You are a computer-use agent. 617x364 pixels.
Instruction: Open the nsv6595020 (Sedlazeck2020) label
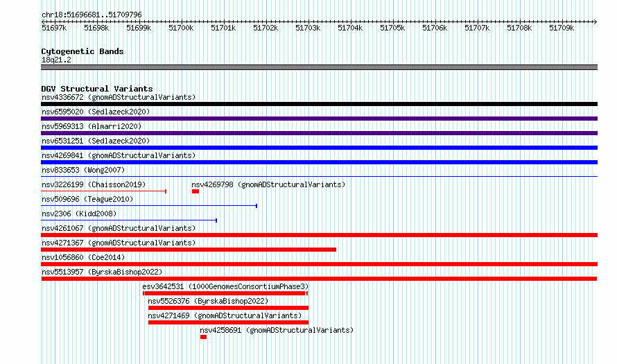tap(96, 112)
